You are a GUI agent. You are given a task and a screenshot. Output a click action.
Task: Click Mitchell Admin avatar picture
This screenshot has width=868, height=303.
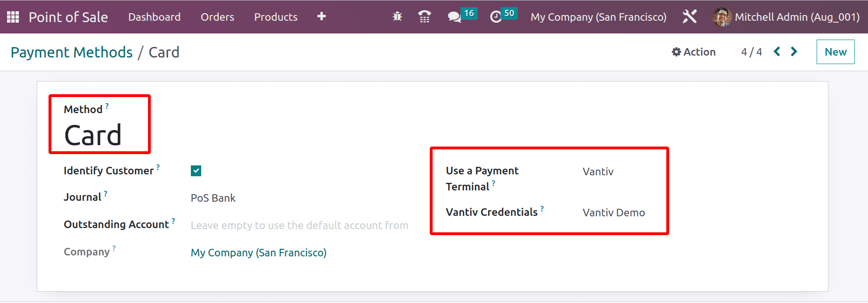pyautogui.click(x=721, y=17)
